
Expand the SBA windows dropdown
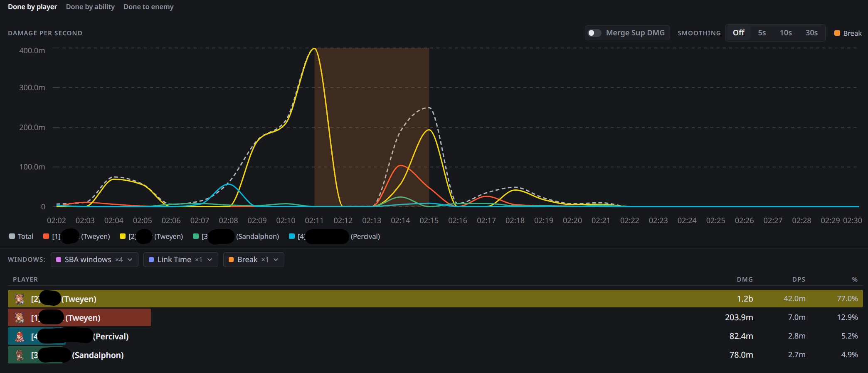(94, 260)
